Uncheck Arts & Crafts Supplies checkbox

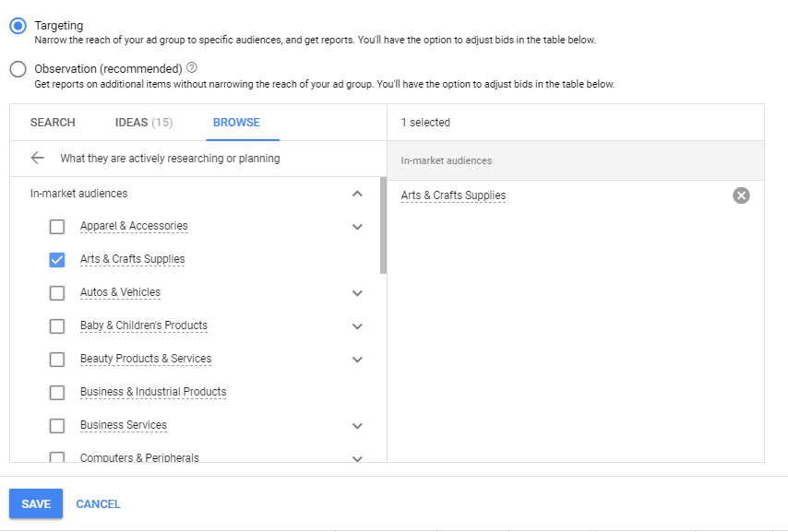tap(57, 260)
